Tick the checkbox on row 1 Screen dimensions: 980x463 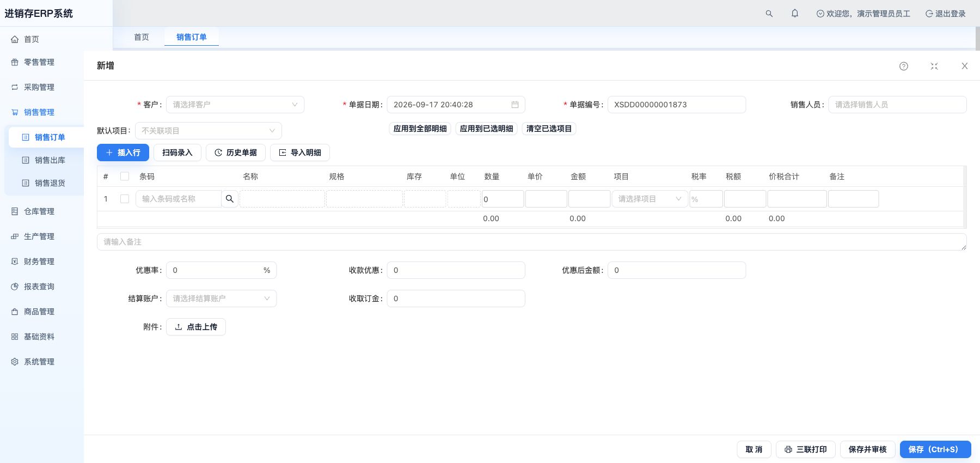pyautogui.click(x=125, y=199)
